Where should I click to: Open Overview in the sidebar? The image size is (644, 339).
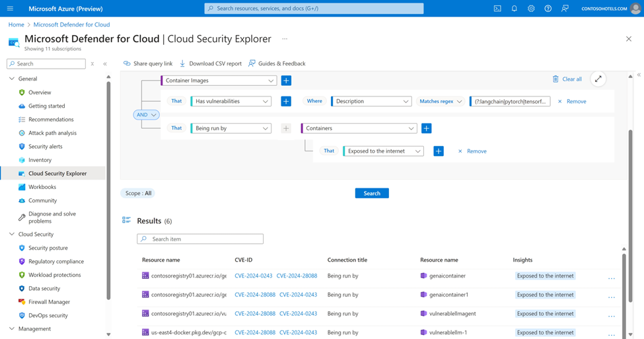tap(40, 93)
